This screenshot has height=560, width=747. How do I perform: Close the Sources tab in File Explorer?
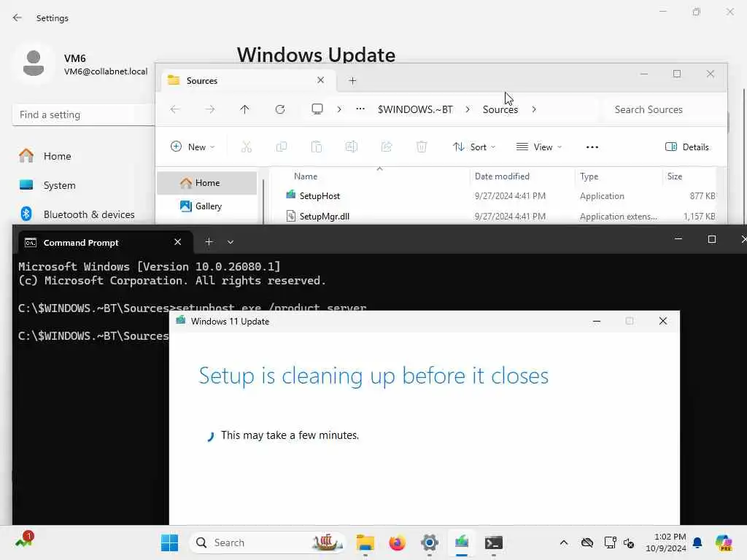(321, 80)
